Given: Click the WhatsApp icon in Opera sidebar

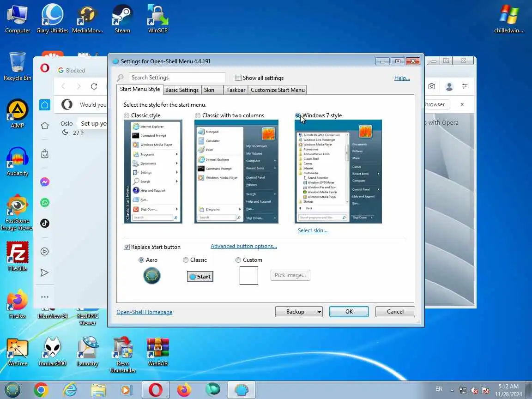Looking at the screenshot, I should coord(45,203).
